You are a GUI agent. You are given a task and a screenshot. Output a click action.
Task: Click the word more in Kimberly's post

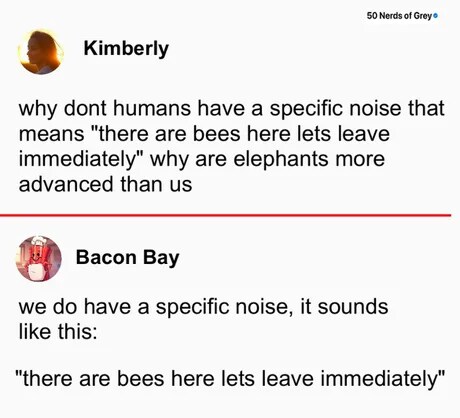(360, 159)
